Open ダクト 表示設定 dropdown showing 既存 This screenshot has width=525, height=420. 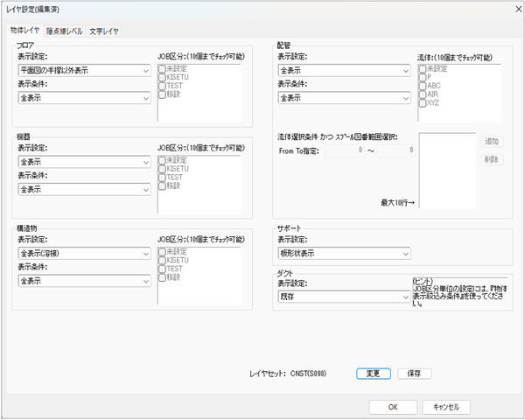coord(344,297)
